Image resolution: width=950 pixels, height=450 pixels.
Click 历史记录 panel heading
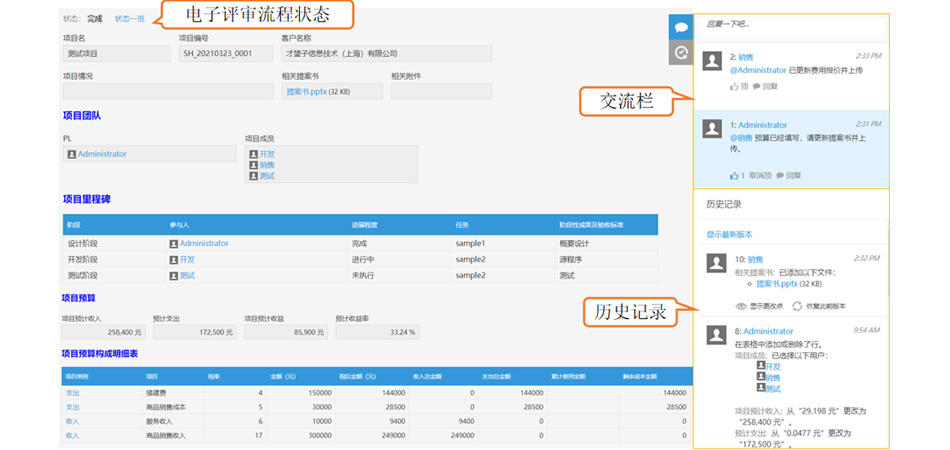point(724,205)
